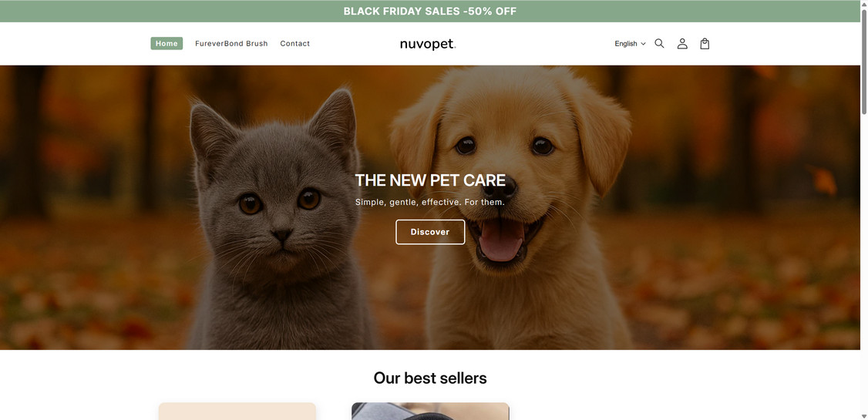
Task: Open the first best seller beige card
Action: (237, 412)
